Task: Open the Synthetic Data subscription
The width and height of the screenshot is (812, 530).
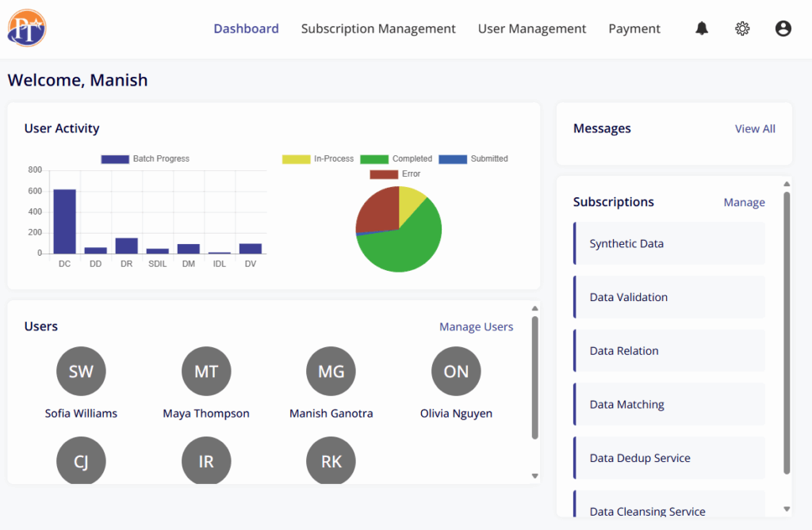Action: 668,244
